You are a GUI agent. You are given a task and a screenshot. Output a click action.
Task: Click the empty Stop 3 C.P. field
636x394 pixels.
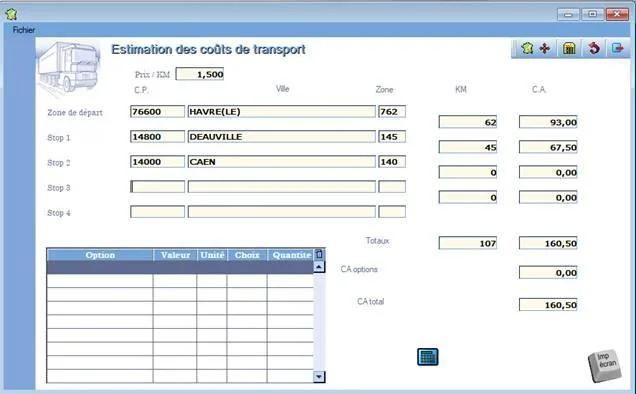[157, 187]
